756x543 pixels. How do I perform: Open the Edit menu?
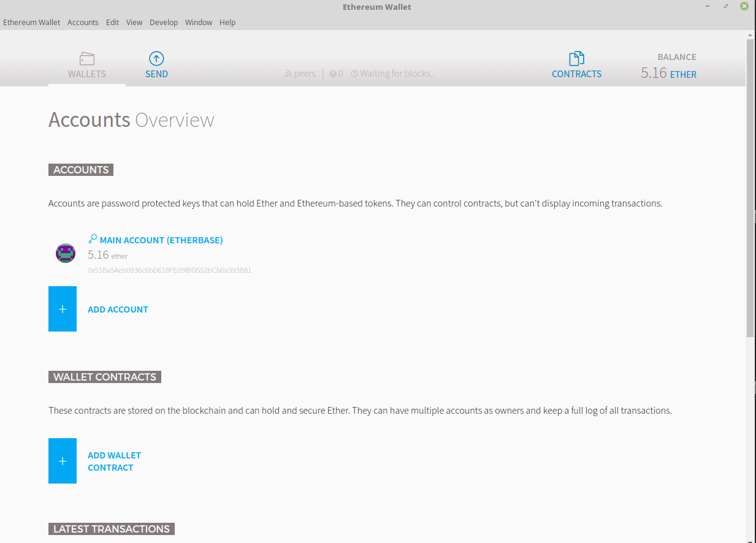pos(112,22)
